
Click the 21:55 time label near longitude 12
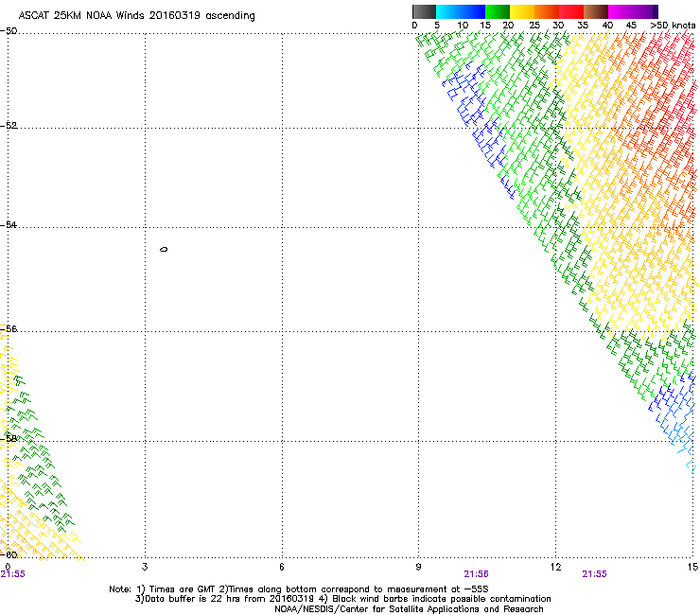pos(595,574)
